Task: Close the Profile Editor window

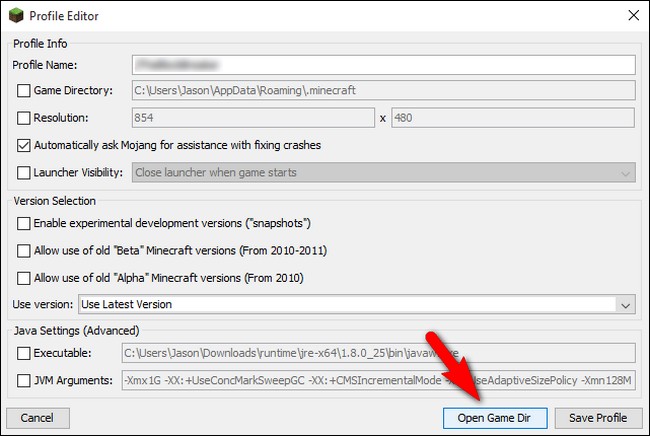Action: [x=633, y=15]
